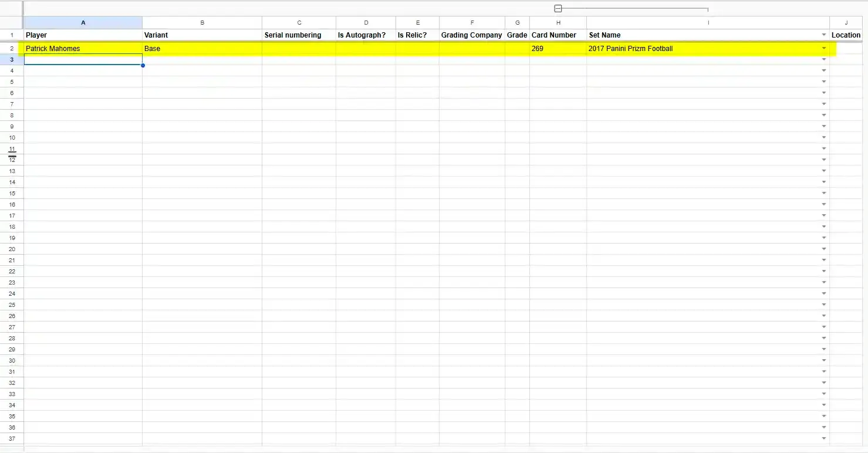868x453 pixels.
Task: Click the "Card Number" header cell
Action: pos(558,35)
